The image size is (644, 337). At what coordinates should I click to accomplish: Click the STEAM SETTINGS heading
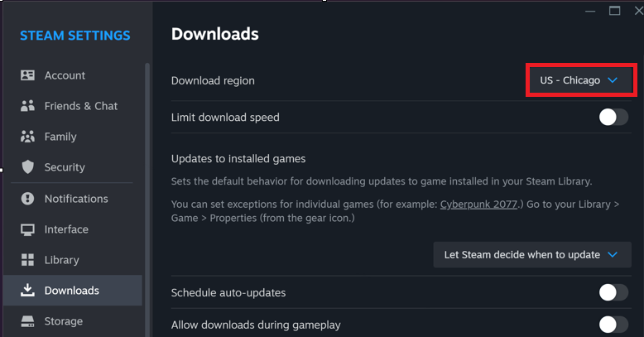pyautogui.click(x=75, y=36)
